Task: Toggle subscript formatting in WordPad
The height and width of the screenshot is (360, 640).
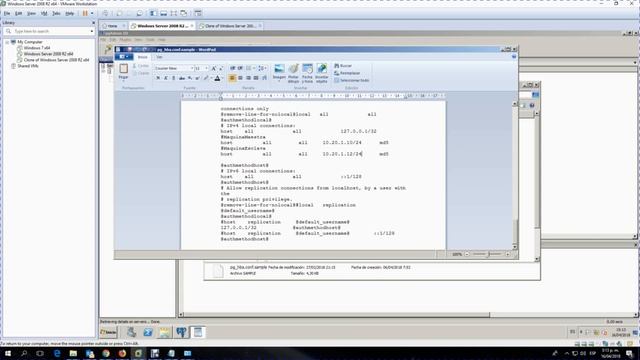Action: point(190,78)
